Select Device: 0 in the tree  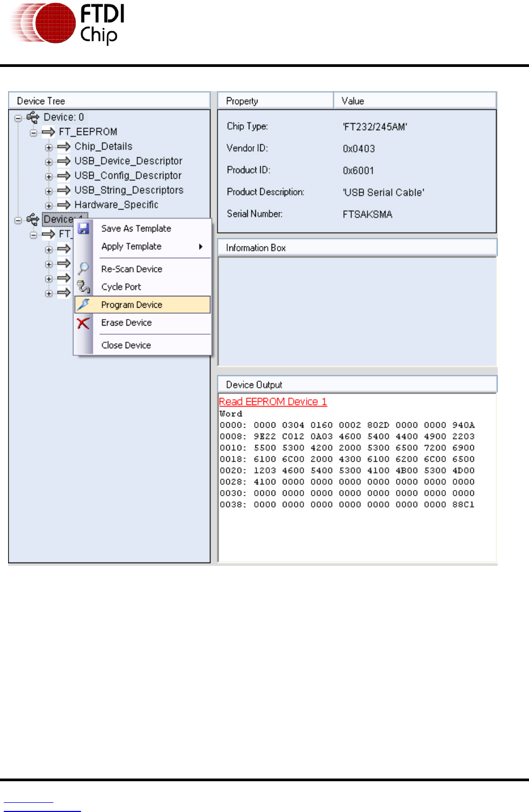pos(64,117)
